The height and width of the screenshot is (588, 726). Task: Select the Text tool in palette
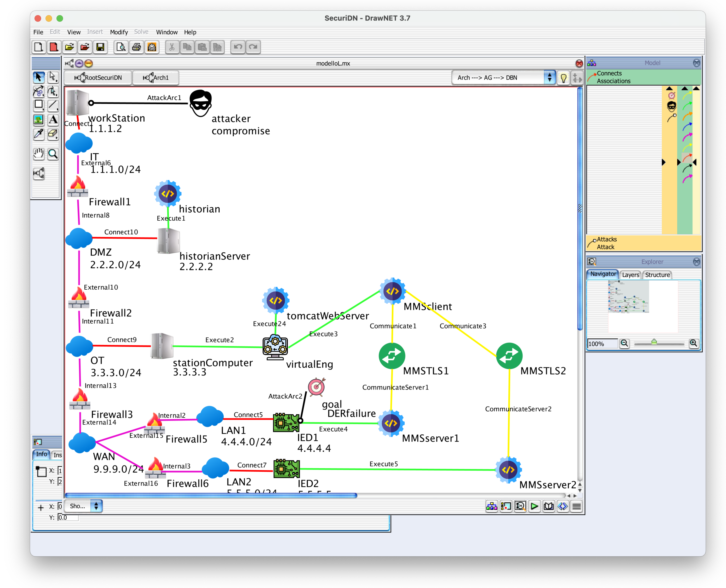[52, 120]
